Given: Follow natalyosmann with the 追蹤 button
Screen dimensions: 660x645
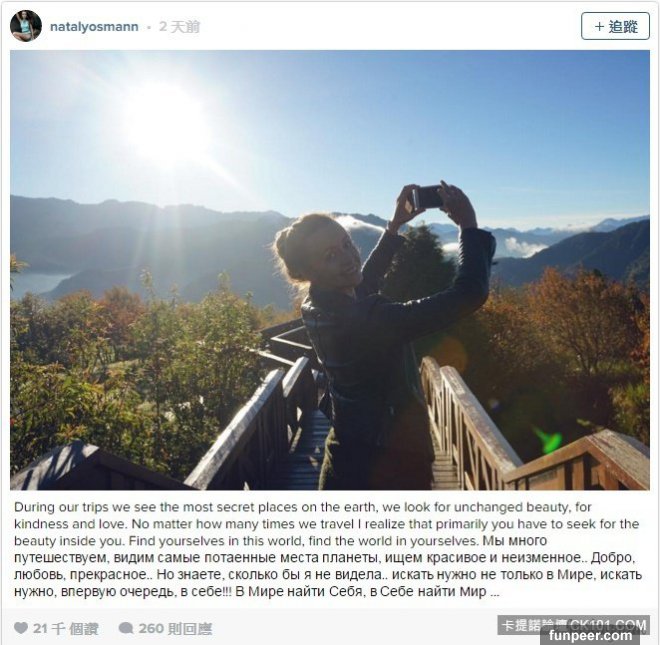Looking at the screenshot, I should [615, 26].
